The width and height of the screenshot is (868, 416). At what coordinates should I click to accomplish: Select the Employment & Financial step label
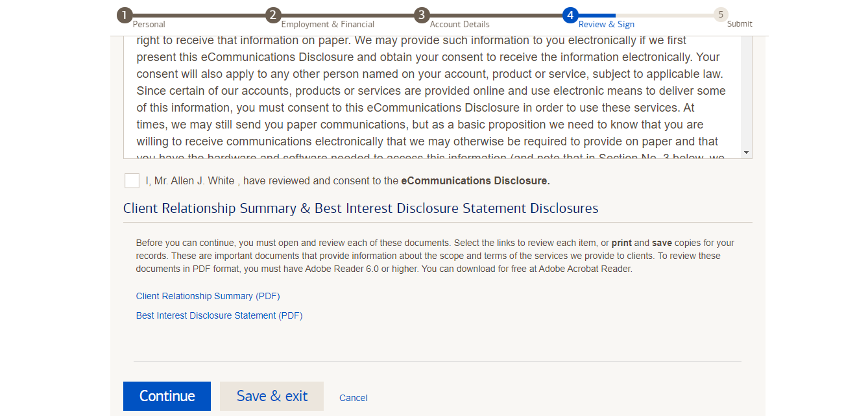[328, 25]
